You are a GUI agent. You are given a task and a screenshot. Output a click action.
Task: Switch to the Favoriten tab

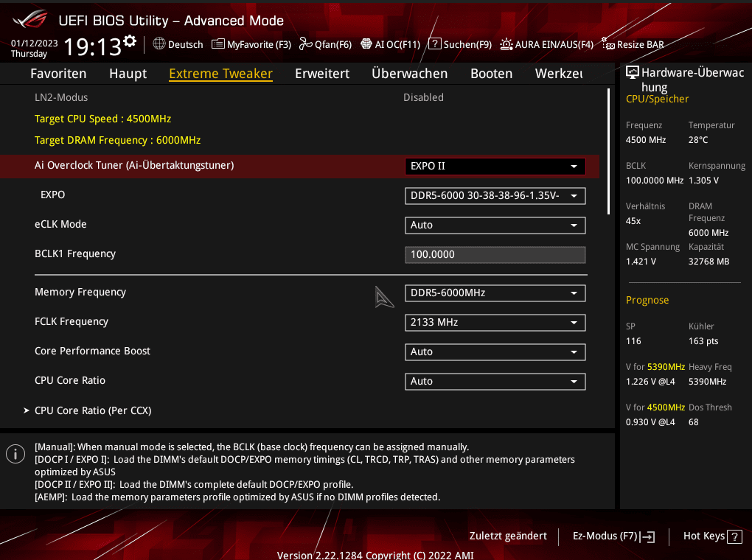(58, 74)
